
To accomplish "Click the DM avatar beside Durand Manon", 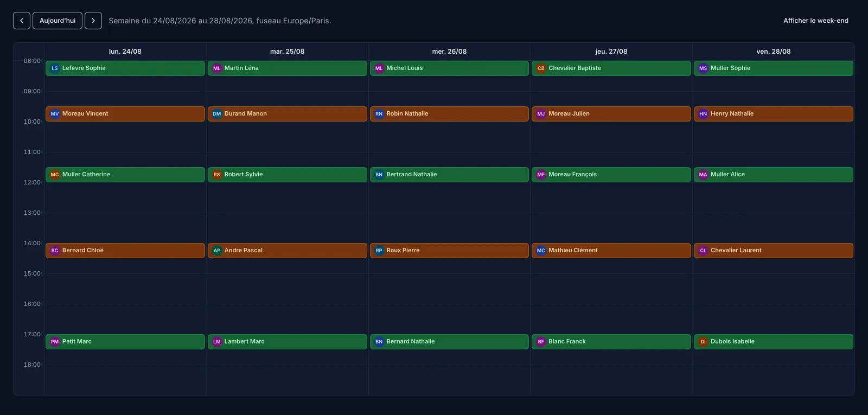I will point(217,114).
